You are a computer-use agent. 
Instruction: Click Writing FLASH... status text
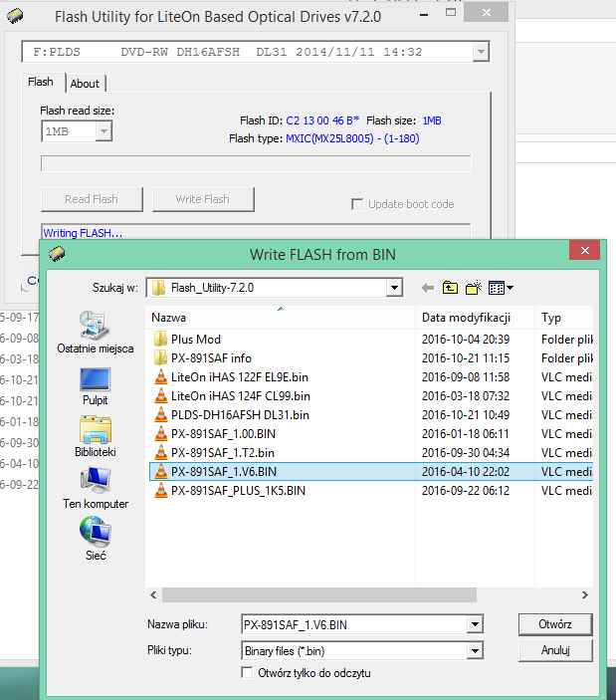(83, 233)
